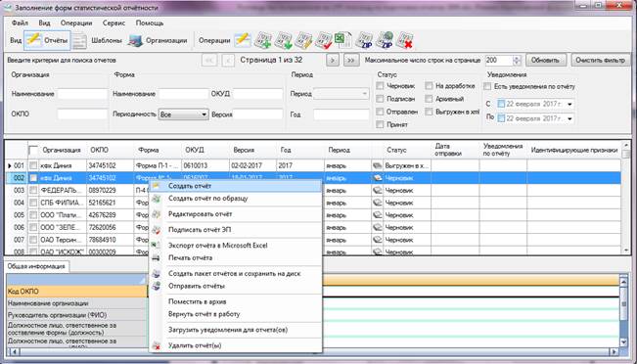Click the icon beside Создать отчёт по образцу
Image resolution: width=637 pixels, height=364 pixels.
pos(156,199)
